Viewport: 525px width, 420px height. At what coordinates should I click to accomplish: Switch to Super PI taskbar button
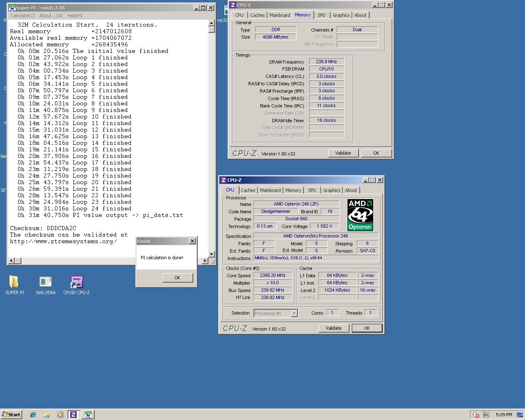pyautogui.click(x=88, y=415)
